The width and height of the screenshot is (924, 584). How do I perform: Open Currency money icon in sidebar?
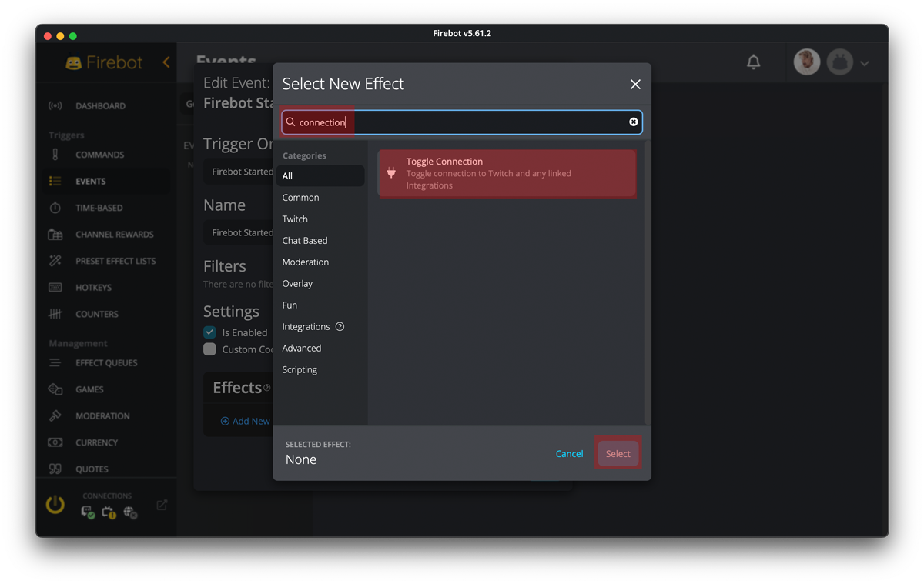[x=55, y=442]
